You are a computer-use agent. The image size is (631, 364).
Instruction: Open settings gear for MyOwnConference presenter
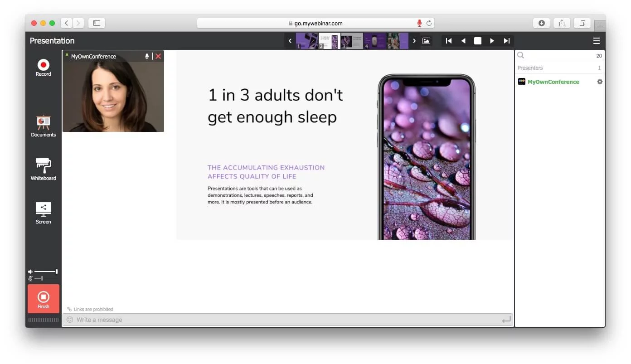click(600, 82)
